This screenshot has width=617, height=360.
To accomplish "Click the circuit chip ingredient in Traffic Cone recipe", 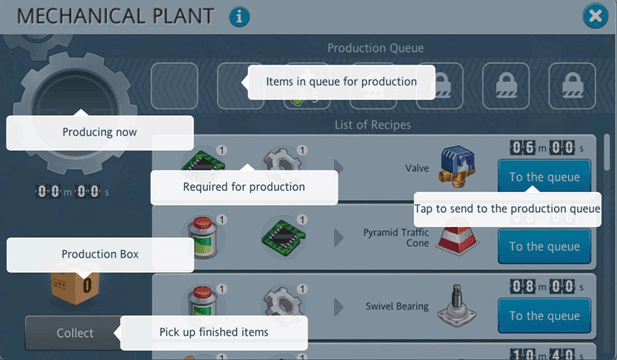I will [283, 237].
